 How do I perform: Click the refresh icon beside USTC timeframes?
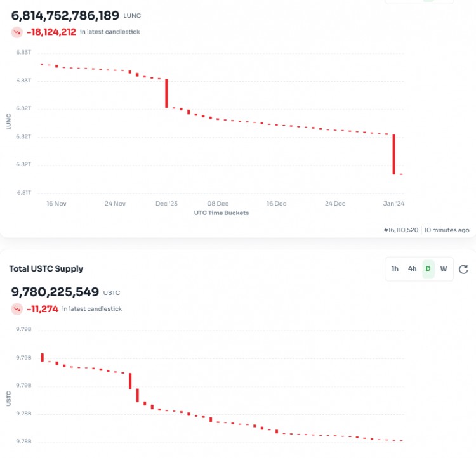coord(463,269)
